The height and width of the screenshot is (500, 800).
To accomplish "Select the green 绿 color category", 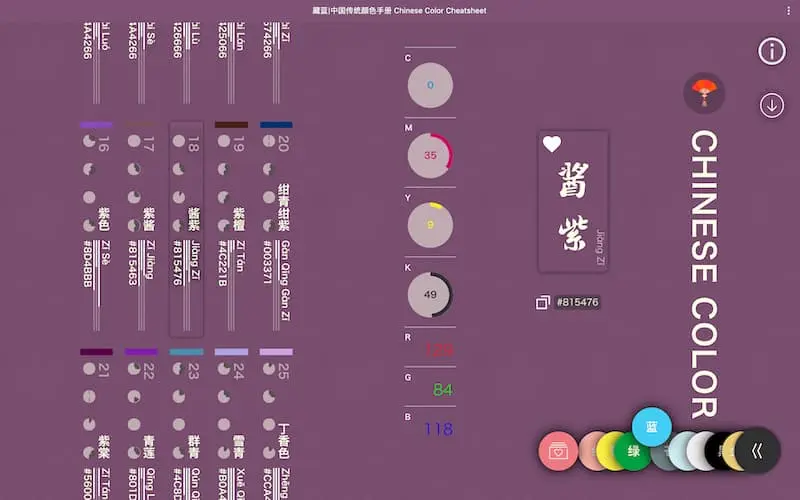I will coord(633,451).
